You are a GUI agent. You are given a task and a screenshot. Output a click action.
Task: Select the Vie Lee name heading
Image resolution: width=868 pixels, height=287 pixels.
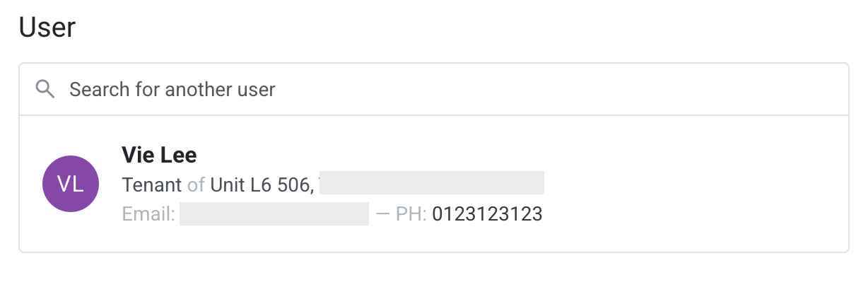click(159, 155)
